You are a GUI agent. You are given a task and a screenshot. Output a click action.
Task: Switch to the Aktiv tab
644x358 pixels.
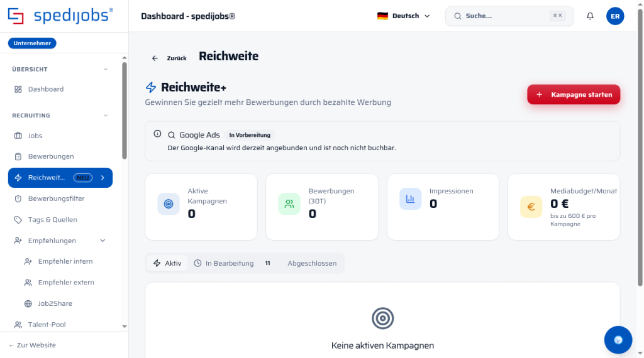pos(167,263)
